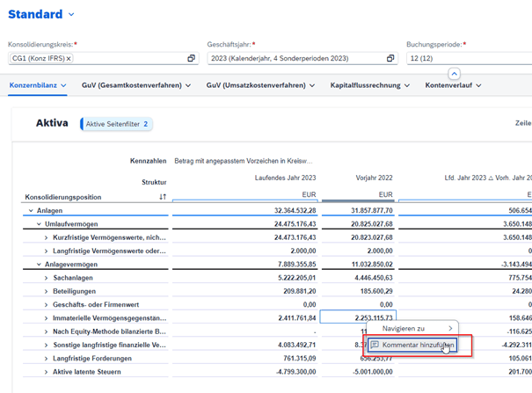This screenshot has height=393, width=532.
Task: Open value help for Geschäftsjahr field
Action: [390, 58]
